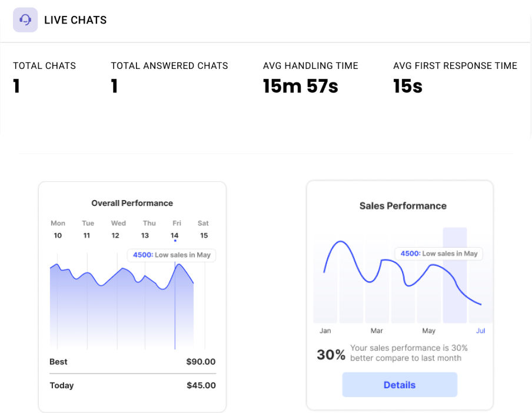Click the '4500: Low sales in May' tooltip in Sales Performance
532x413 pixels.
440,253
